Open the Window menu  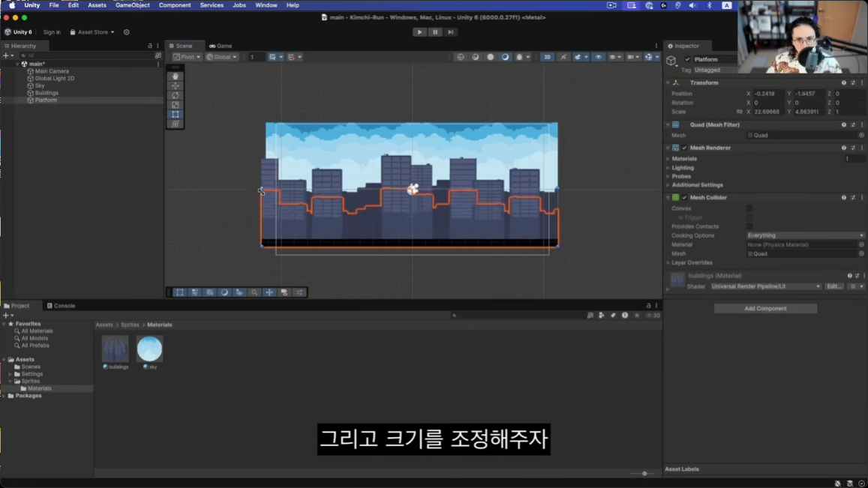[x=266, y=5]
